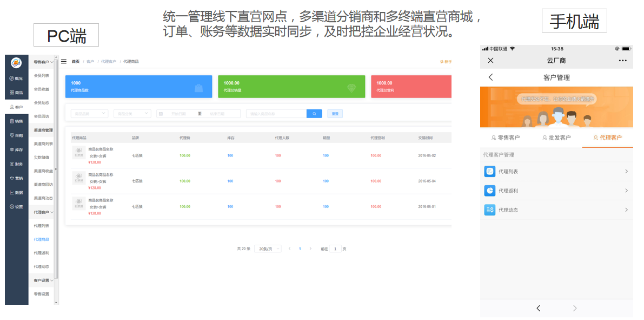Image resolution: width=644 pixels, height=320 pixels.
Task: Click first product thumbnail in the table
Action: [79, 153]
